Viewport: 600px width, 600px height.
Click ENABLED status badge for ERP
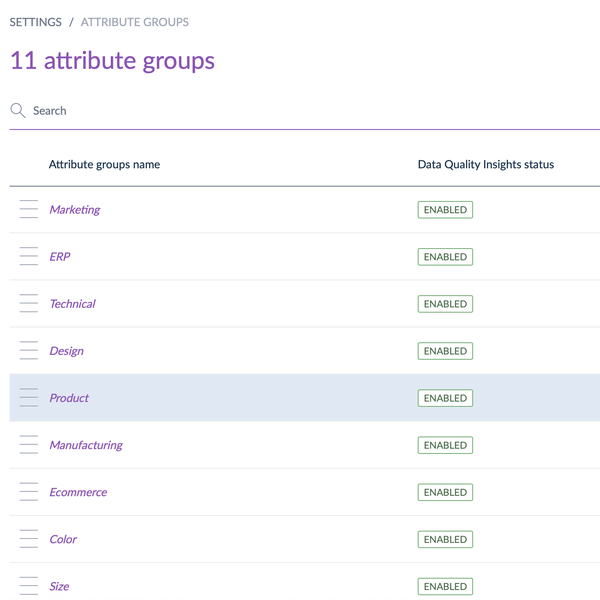pyautogui.click(x=445, y=257)
